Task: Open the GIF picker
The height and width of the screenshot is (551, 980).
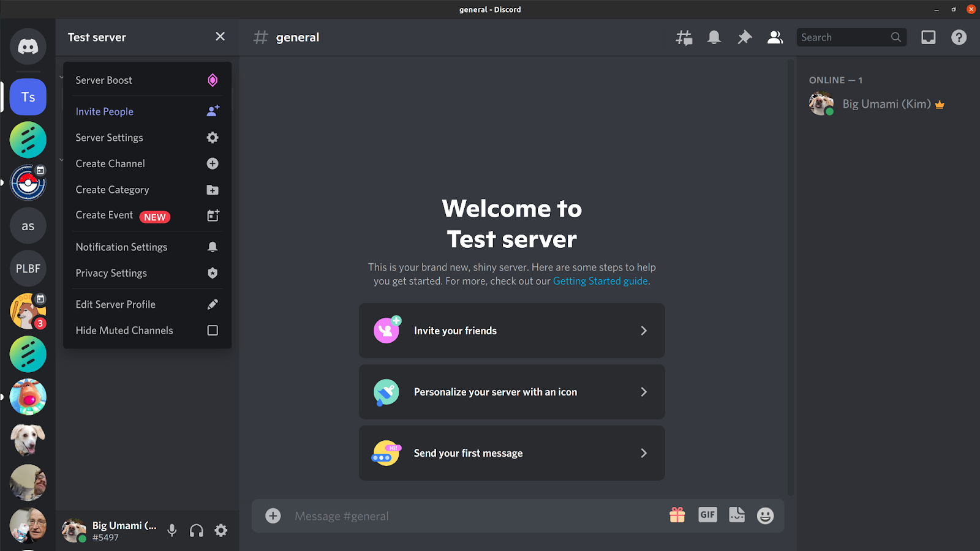Action: pyautogui.click(x=707, y=515)
